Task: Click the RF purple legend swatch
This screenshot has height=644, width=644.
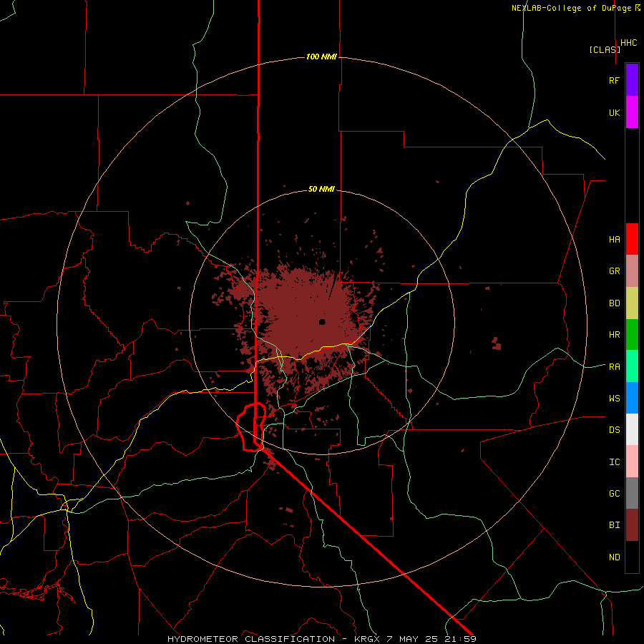Action: pyautogui.click(x=632, y=79)
